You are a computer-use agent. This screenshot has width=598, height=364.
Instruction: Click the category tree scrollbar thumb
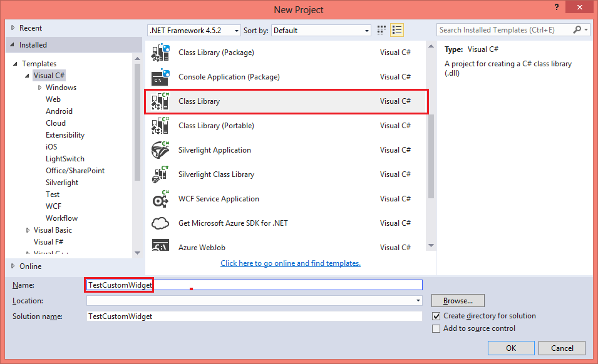(x=137, y=122)
